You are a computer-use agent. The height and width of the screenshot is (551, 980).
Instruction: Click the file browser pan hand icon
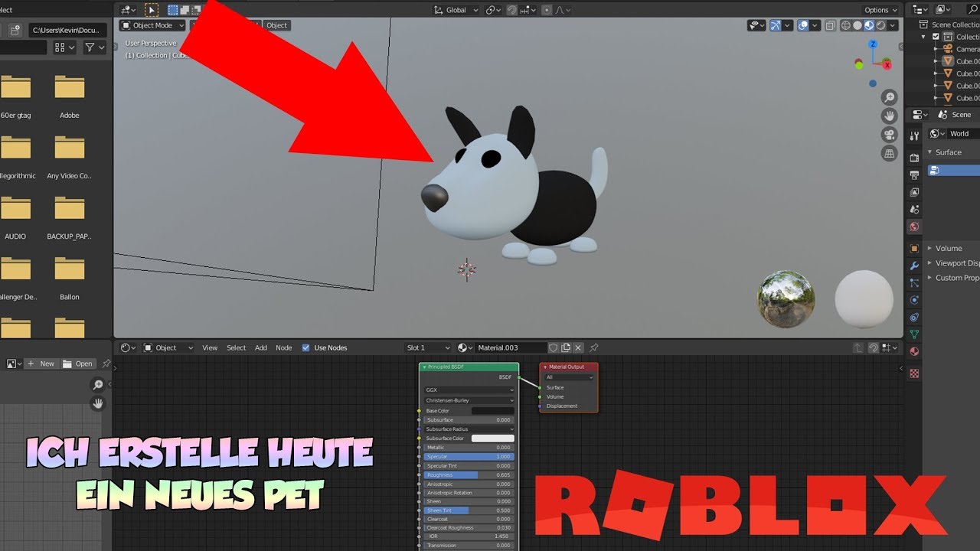pyautogui.click(x=98, y=403)
